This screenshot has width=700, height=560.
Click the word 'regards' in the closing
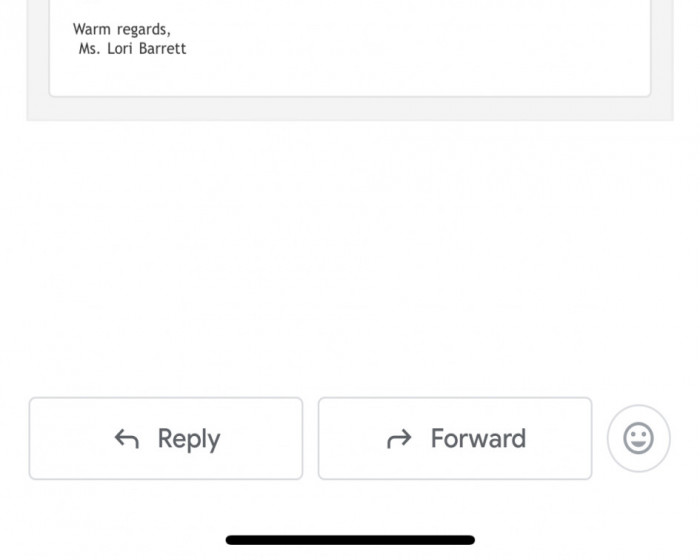pyautogui.click(x=144, y=30)
